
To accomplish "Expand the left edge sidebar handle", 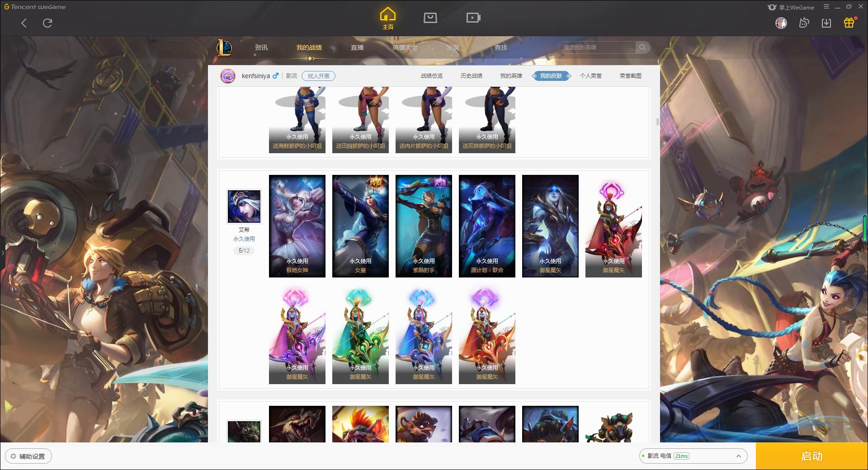I will [x=2, y=253].
